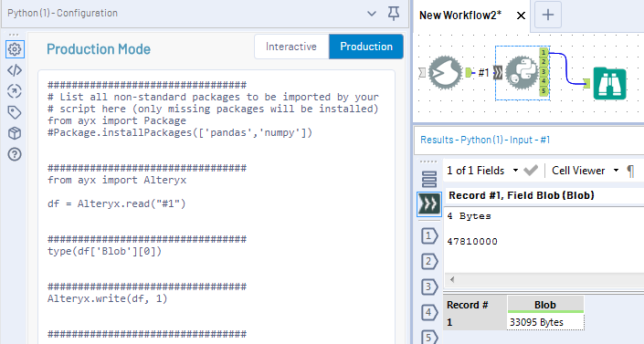Viewport: 644px width, 344px height.
Task: Open the Navigation circular-arrow icon in sidebar
Action: 15,91
